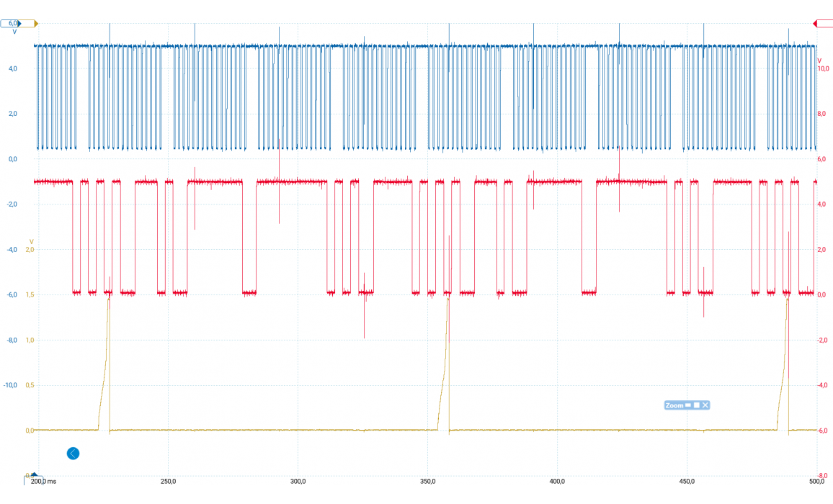Screen dimensions: 833x504
Task: Click the 300,0 time axis label
Action: click(x=298, y=481)
